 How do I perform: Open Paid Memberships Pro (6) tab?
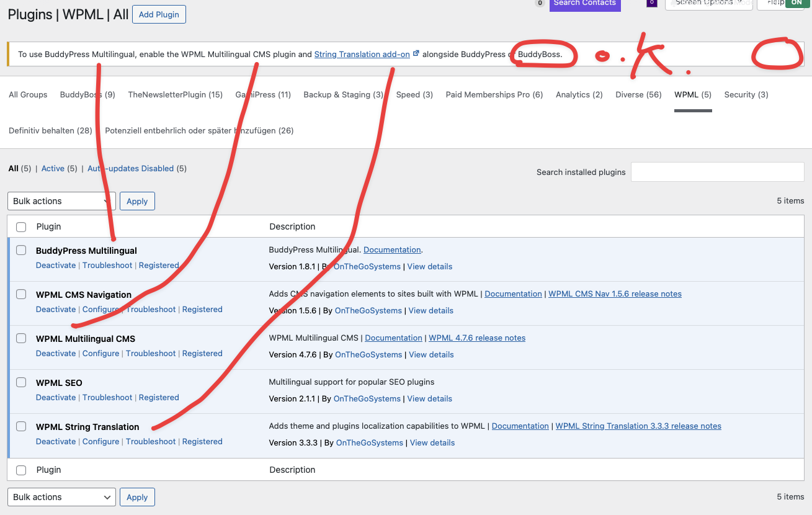(x=494, y=95)
